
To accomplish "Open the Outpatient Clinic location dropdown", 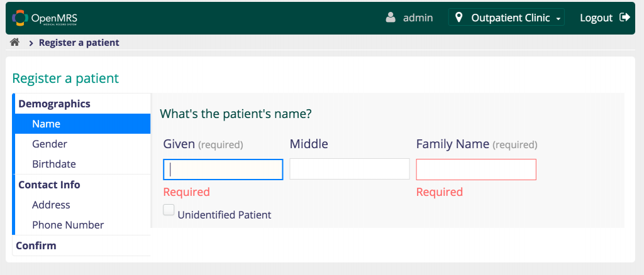I will pyautogui.click(x=506, y=18).
